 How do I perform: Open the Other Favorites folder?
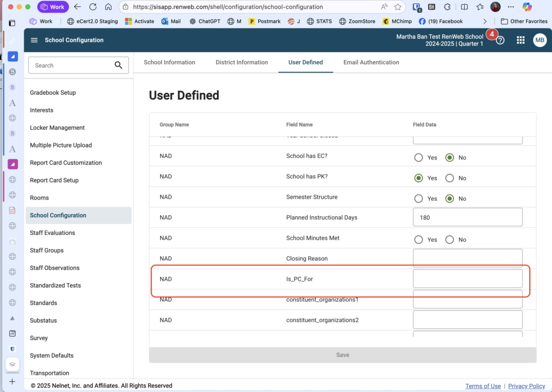click(x=520, y=22)
